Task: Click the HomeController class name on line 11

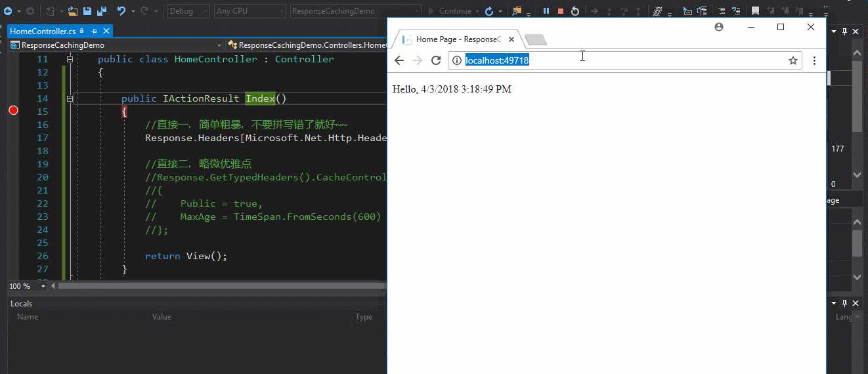Action: [215, 59]
